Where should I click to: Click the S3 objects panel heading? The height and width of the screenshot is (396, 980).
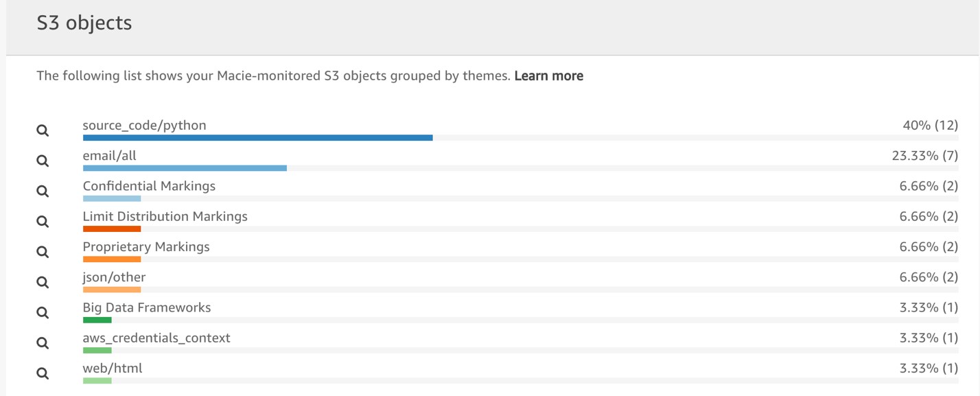tap(84, 23)
